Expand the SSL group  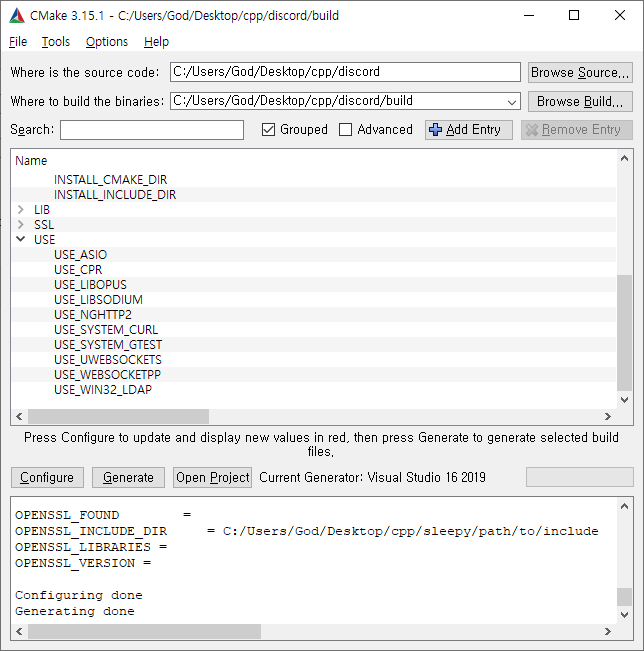coord(20,225)
